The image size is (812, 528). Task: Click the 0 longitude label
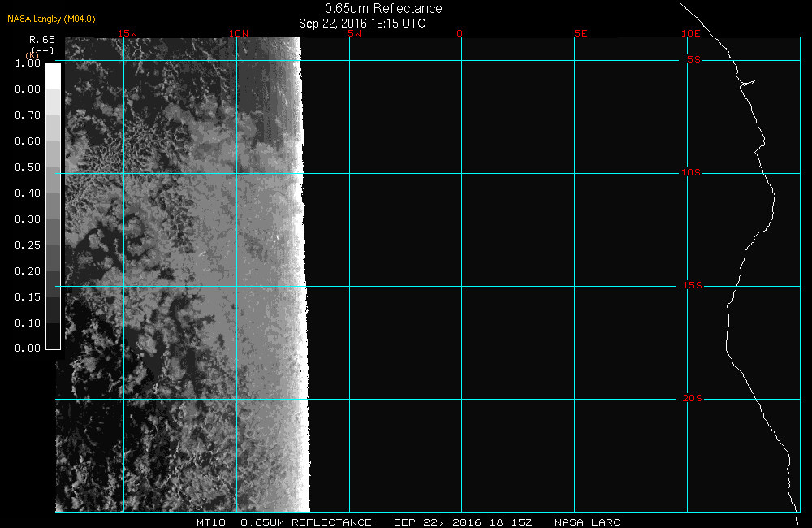460,33
